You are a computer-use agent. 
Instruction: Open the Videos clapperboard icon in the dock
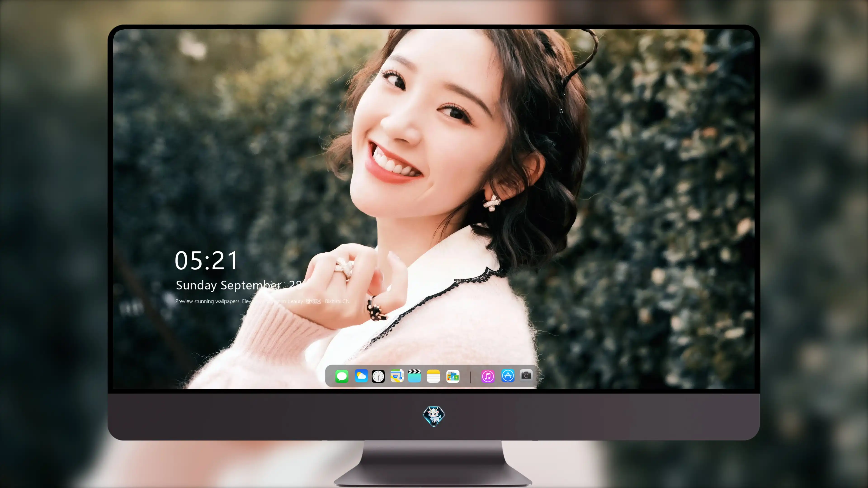point(415,376)
